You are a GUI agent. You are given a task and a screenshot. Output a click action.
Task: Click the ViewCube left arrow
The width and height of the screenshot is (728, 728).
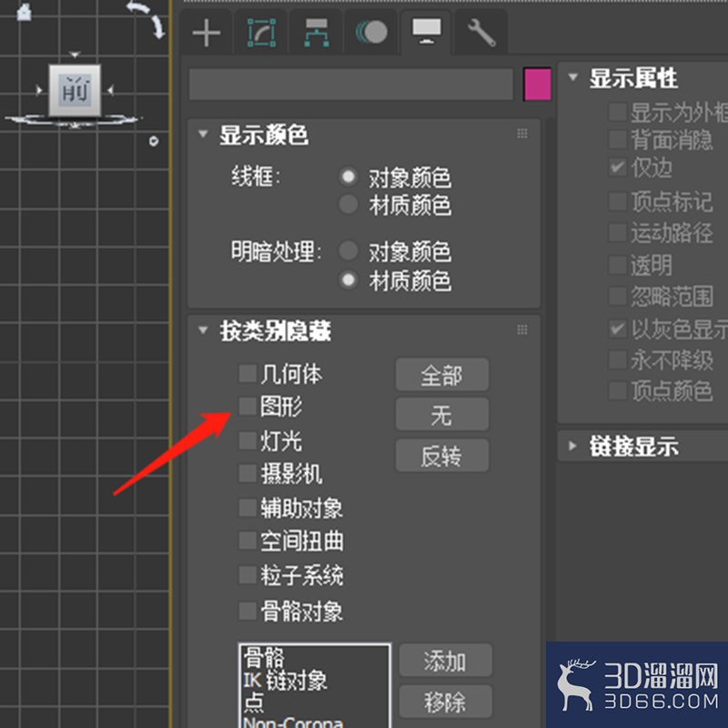coord(39,90)
